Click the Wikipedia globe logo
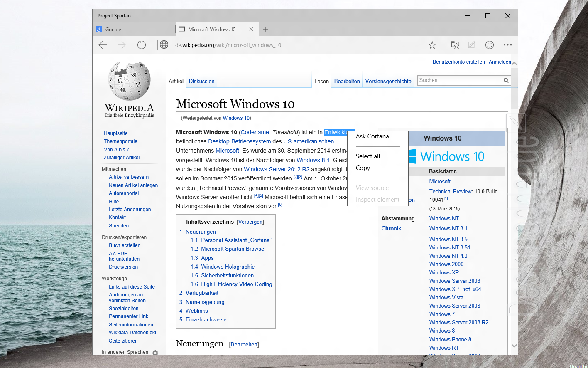This screenshot has width=588, height=368. (x=129, y=81)
